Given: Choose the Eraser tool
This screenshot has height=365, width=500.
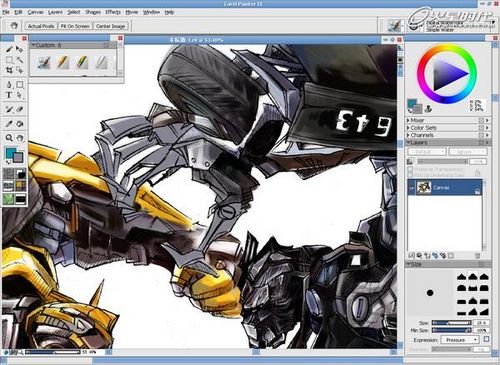Looking at the screenshot, I should click(x=20, y=109).
